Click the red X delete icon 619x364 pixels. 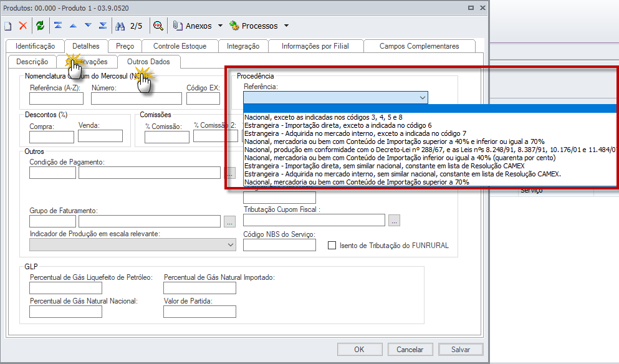click(x=23, y=26)
